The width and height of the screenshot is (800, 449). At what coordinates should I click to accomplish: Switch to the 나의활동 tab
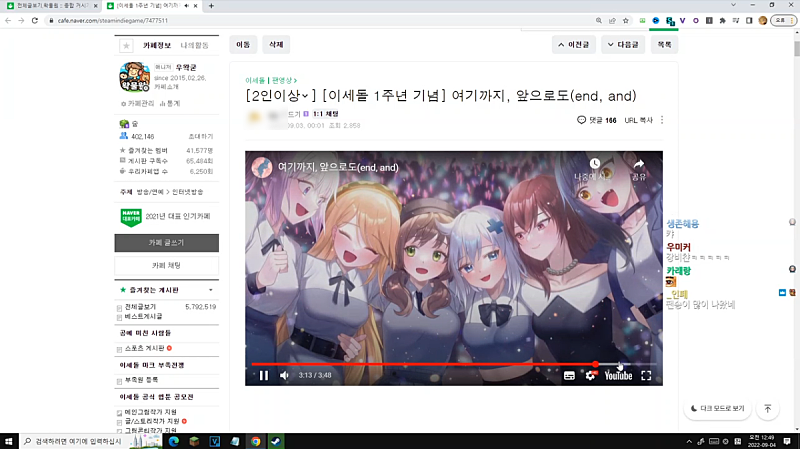(x=194, y=45)
